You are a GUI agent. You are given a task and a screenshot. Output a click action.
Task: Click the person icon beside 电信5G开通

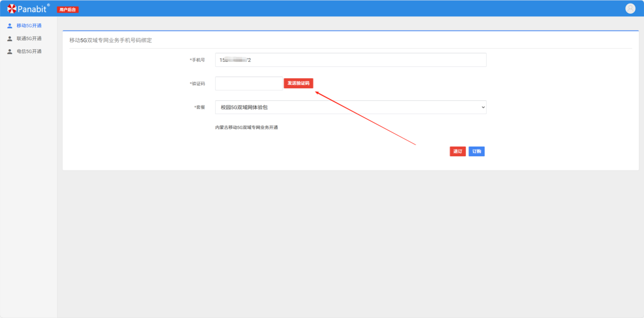tap(10, 51)
